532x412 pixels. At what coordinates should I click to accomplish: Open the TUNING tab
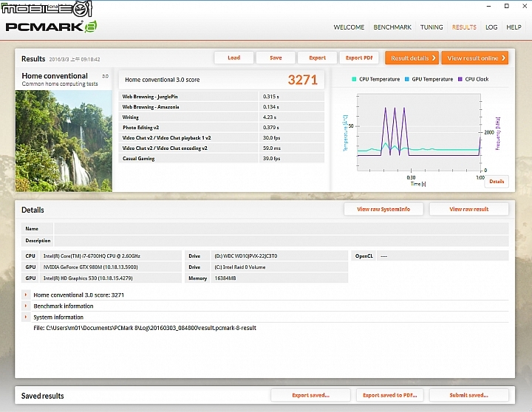coord(432,27)
